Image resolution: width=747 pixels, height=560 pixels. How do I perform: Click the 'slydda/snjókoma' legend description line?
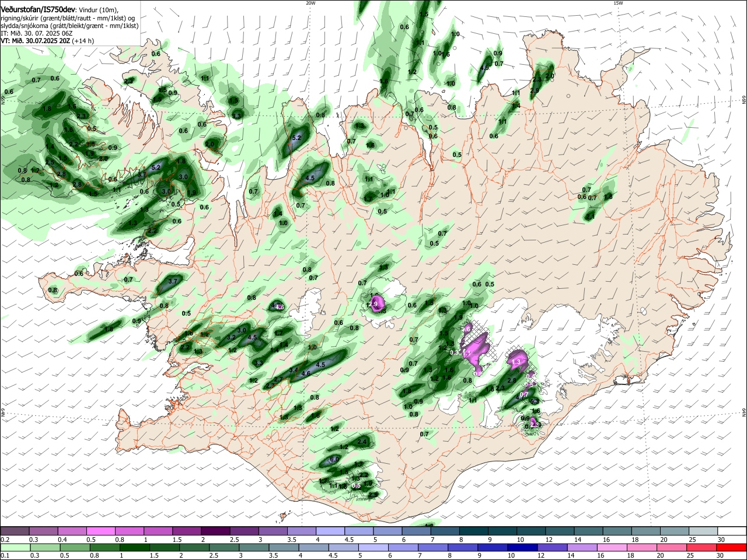click(69, 26)
